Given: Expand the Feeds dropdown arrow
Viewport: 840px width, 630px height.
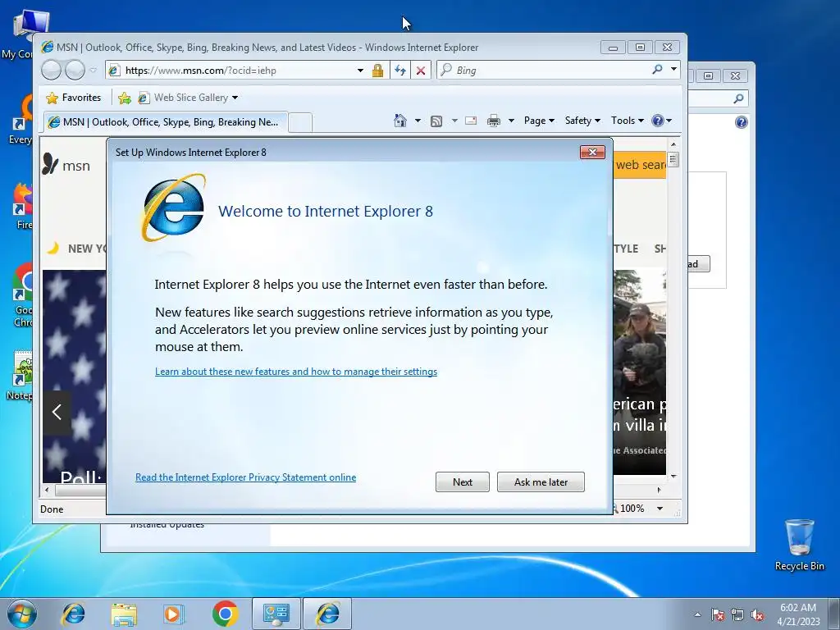Looking at the screenshot, I should pos(454,121).
